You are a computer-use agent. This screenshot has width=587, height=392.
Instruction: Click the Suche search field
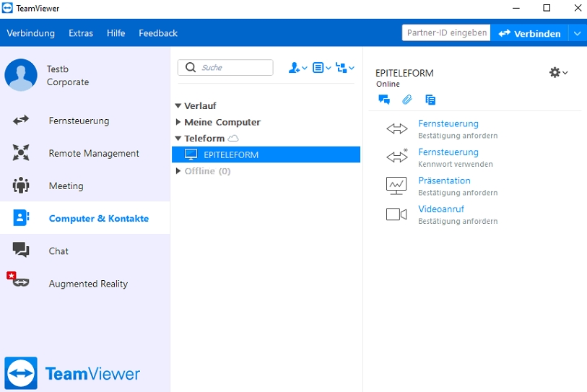(x=225, y=67)
